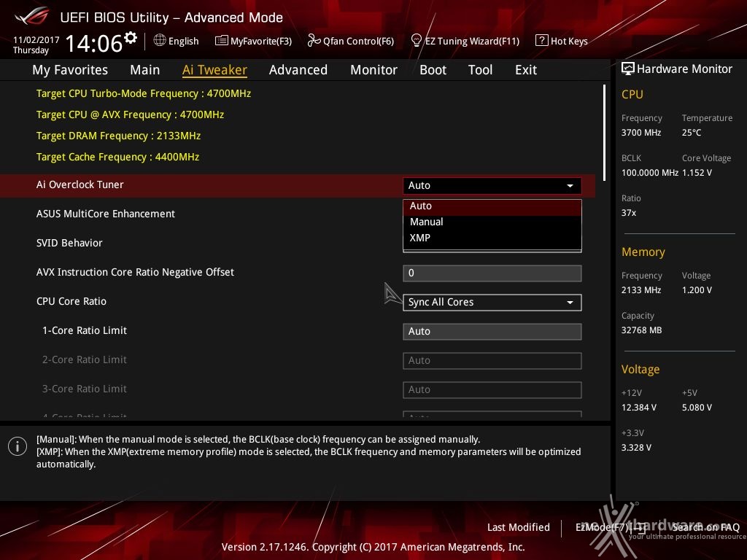Click Target CPU Turbo-Mode Frequency line
Viewport: 747px width, 560px height.
click(x=144, y=93)
